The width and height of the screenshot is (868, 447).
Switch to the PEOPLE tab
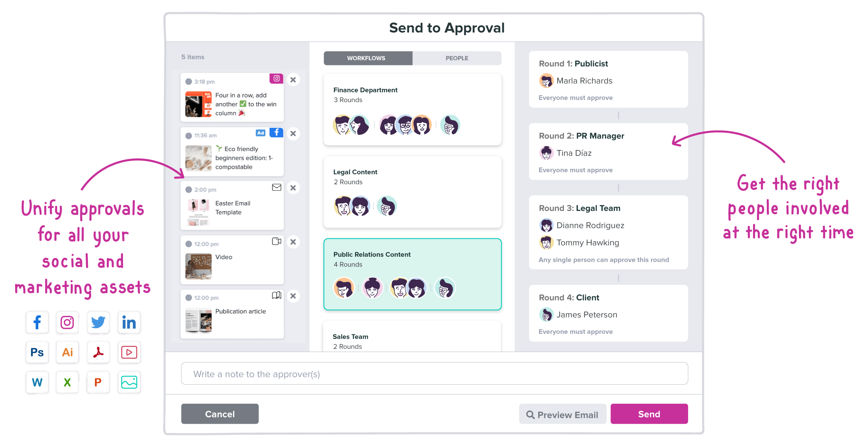(x=457, y=58)
